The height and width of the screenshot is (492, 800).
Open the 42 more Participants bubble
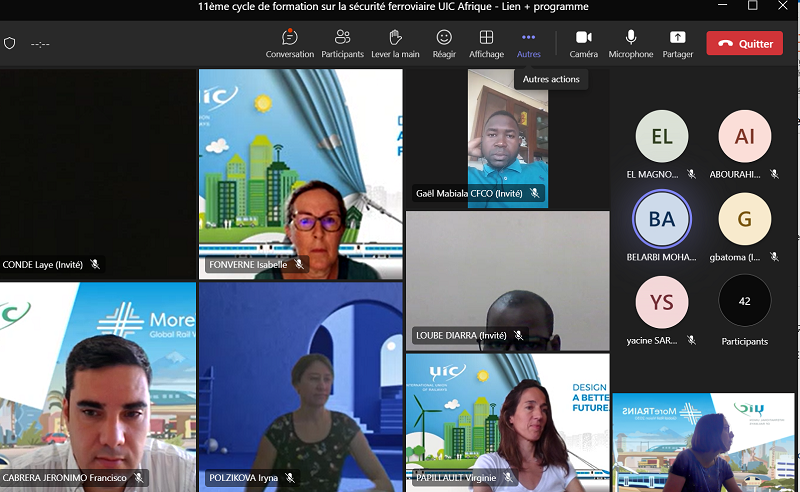(x=744, y=301)
